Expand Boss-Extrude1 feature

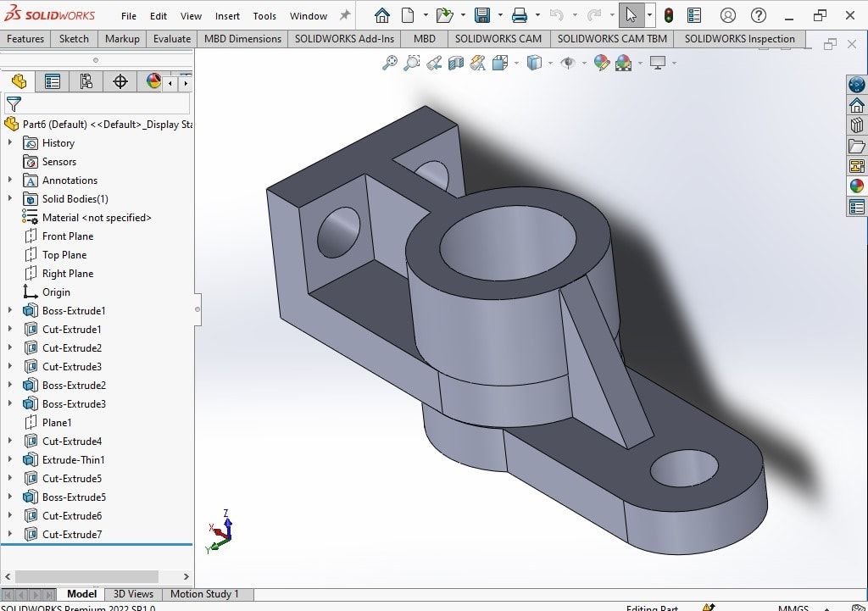(x=9, y=310)
